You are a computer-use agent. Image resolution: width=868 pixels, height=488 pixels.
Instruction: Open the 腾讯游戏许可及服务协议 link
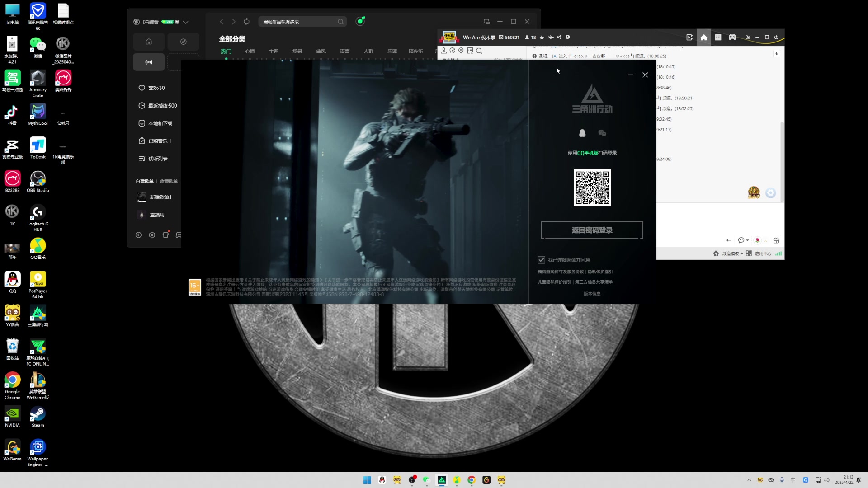pyautogui.click(x=561, y=272)
